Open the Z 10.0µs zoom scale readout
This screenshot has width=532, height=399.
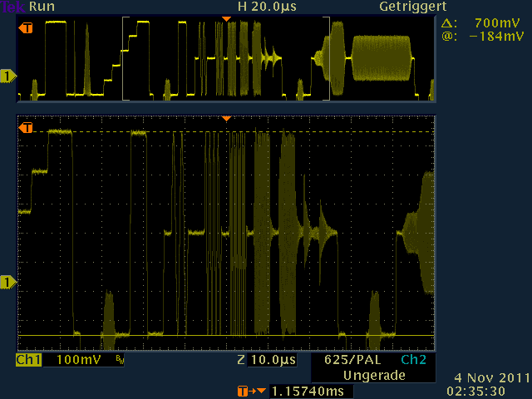coord(267,360)
